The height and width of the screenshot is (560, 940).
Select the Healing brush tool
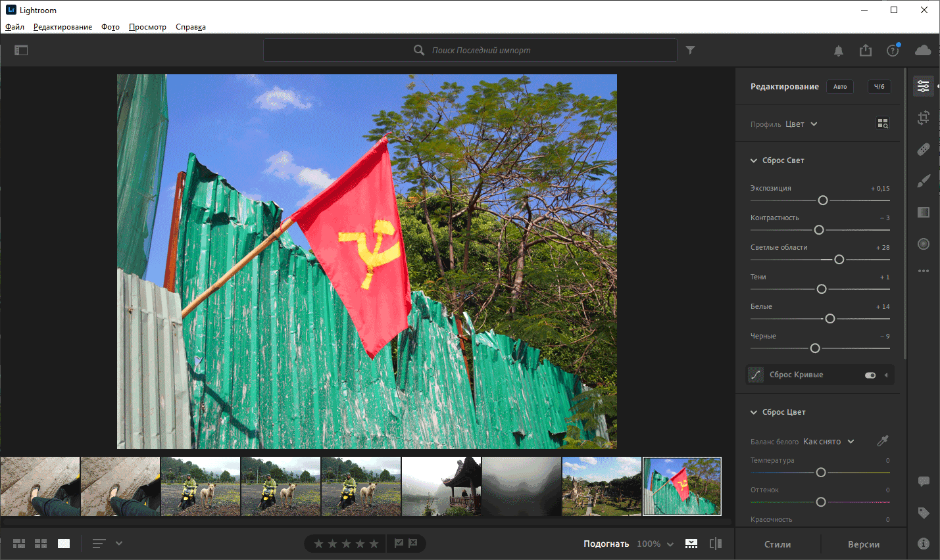click(x=924, y=149)
